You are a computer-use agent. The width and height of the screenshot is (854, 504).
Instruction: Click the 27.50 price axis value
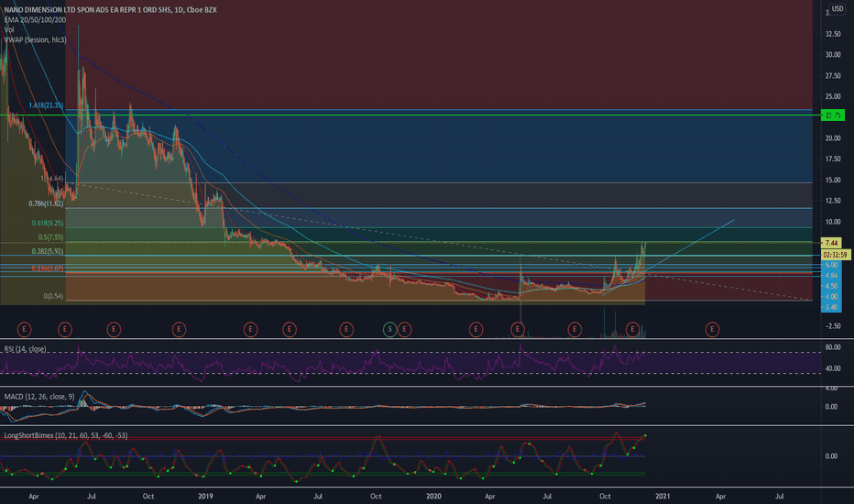tap(833, 76)
